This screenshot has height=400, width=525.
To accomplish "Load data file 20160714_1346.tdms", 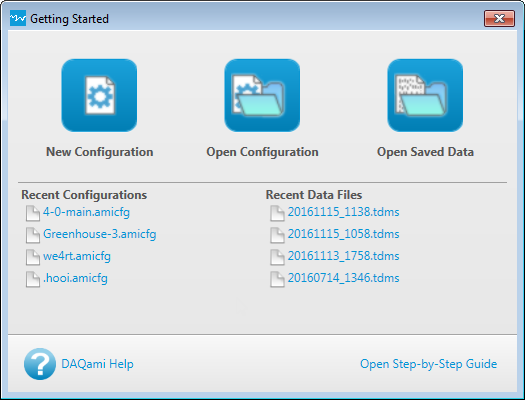I will coord(344,278).
